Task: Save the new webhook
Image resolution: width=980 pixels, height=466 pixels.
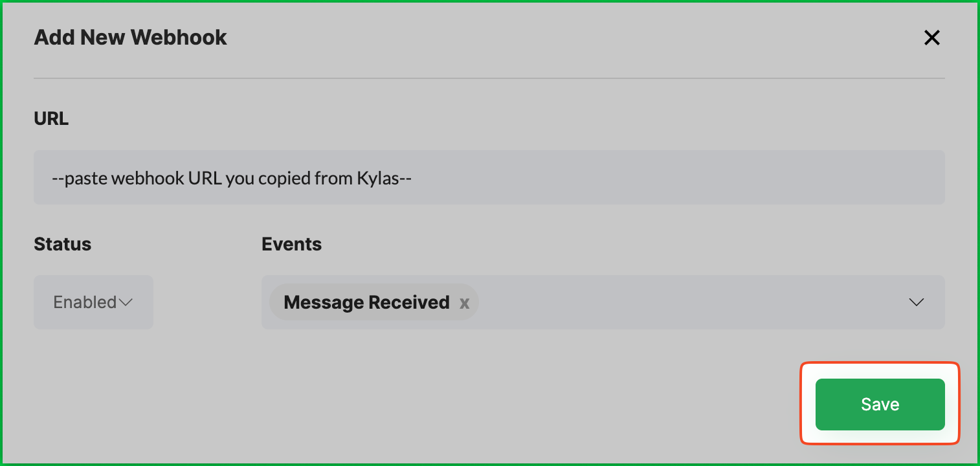Action: [880, 405]
